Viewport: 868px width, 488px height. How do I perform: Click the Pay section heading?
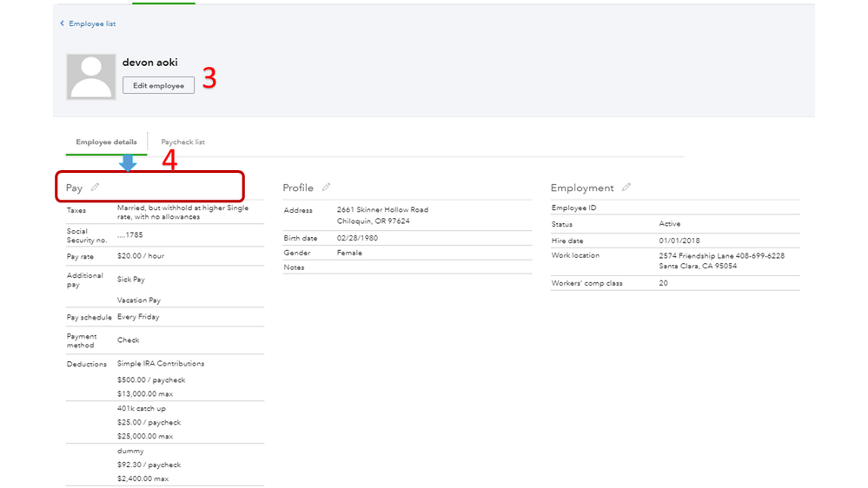pyautogui.click(x=75, y=188)
